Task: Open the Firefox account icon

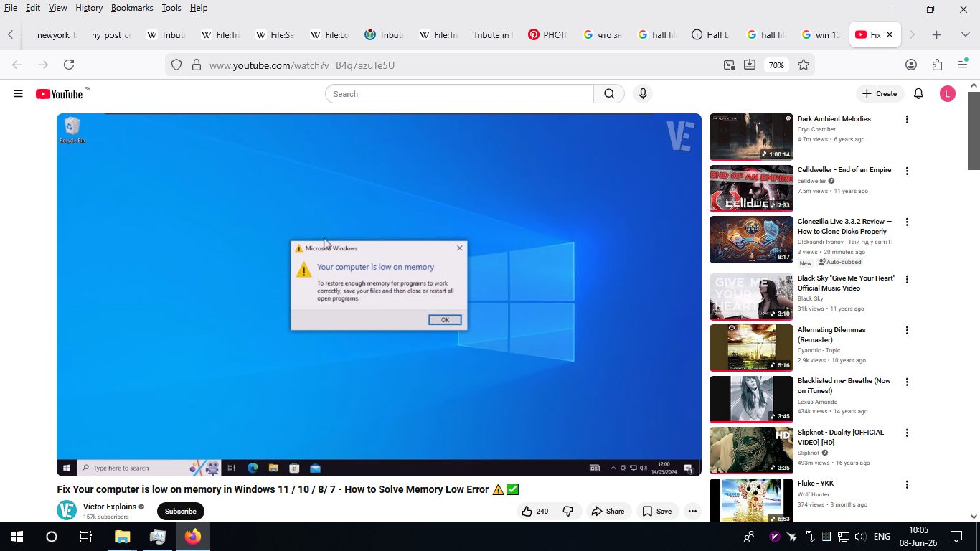Action: click(x=911, y=65)
